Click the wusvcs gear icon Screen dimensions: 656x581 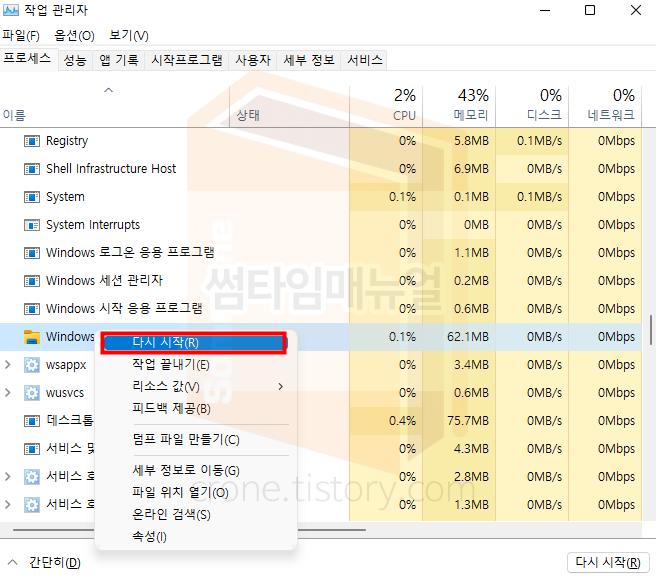(x=32, y=393)
